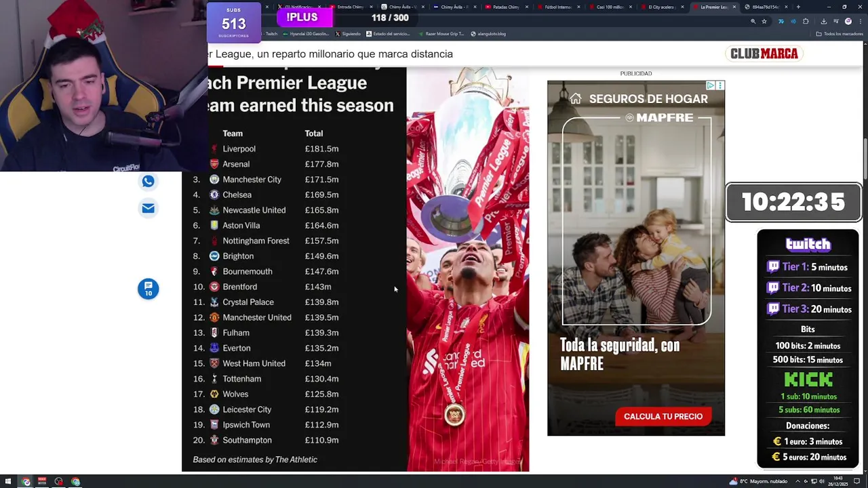The image size is (868, 488).
Task: Click the browser zoom magnifier icon
Action: pos(753,21)
